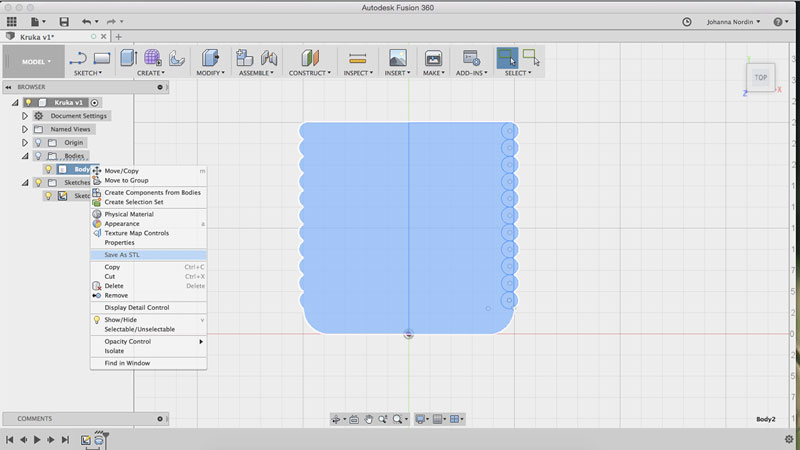Image resolution: width=800 pixels, height=450 pixels.
Task: Select the Rectangle sketch tool icon
Action: tap(102, 58)
